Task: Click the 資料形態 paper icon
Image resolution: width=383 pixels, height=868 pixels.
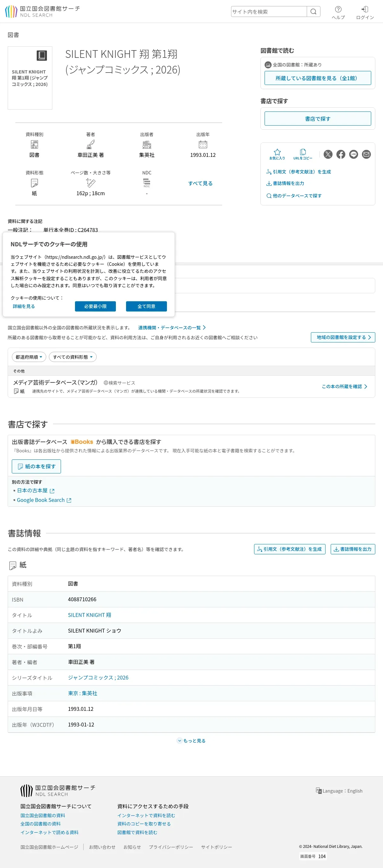Action: tap(34, 183)
